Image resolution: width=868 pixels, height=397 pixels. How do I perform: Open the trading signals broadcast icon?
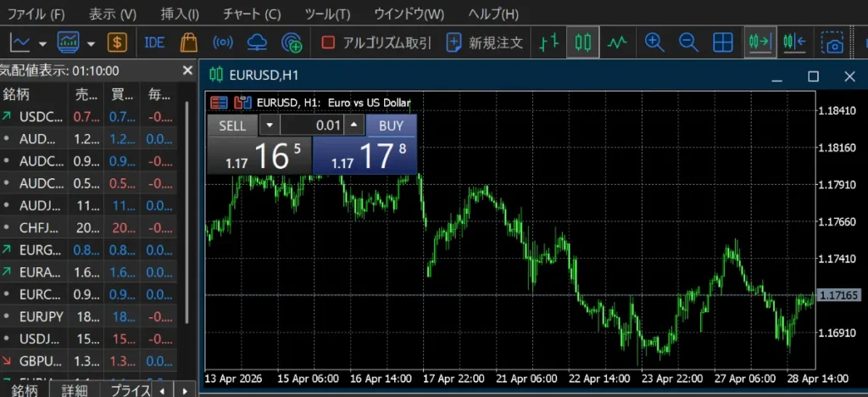[x=223, y=42]
